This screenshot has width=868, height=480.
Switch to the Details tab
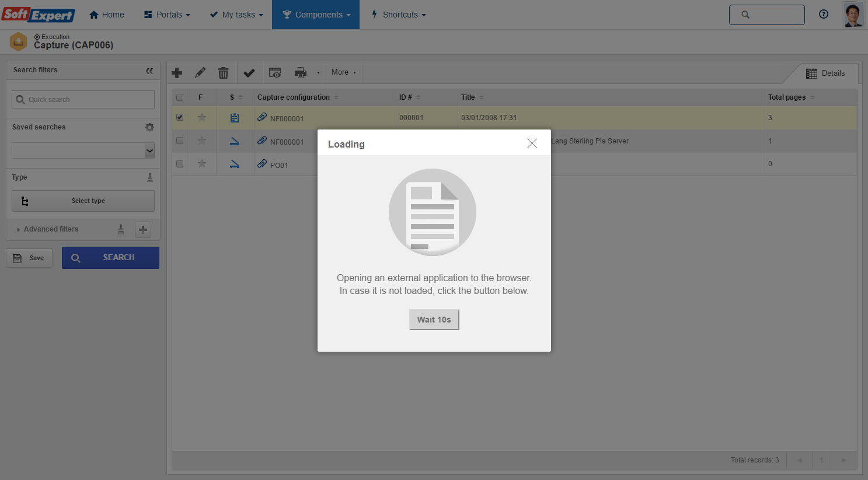click(825, 73)
